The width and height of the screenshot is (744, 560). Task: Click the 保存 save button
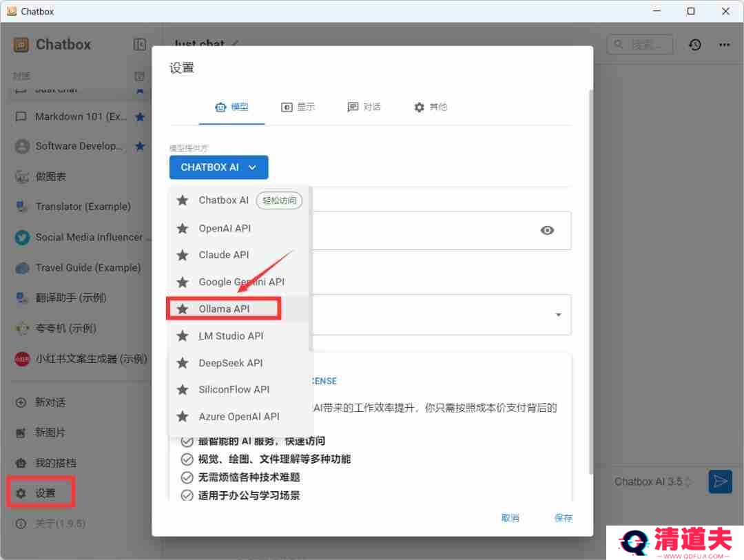point(564,518)
